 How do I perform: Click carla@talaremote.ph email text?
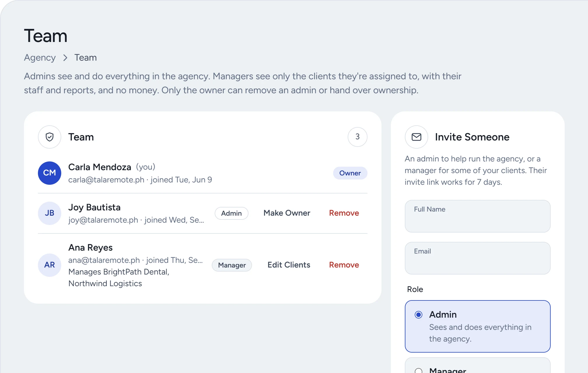pyautogui.click(x=106, y=180)
